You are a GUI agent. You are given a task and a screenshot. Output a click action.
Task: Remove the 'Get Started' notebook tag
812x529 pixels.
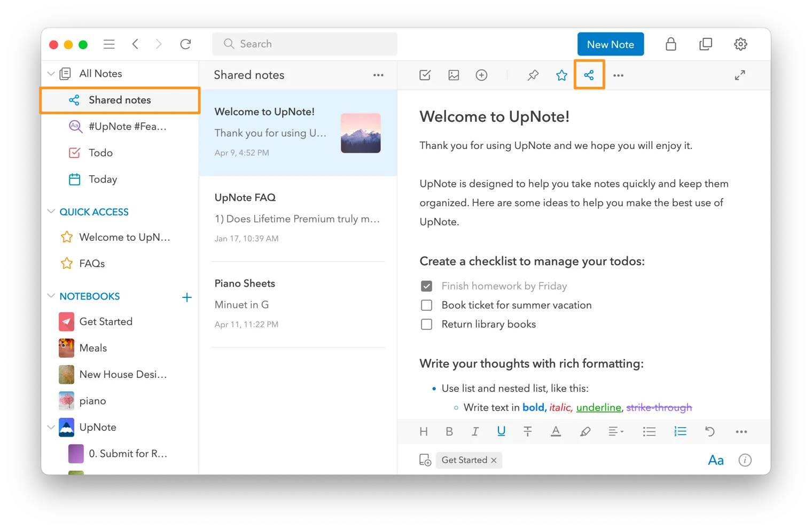494,460
